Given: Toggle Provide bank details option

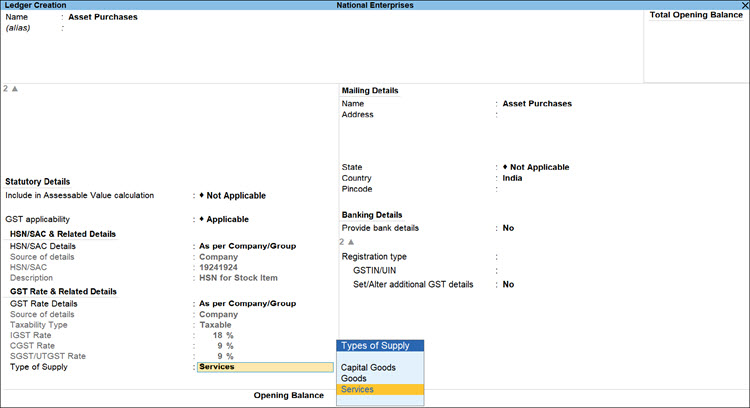Looking at the screenshot, I should click(508, 228).
